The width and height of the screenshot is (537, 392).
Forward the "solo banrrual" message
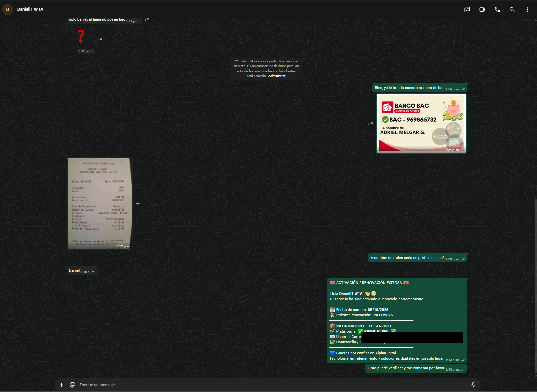coord(147,20)
